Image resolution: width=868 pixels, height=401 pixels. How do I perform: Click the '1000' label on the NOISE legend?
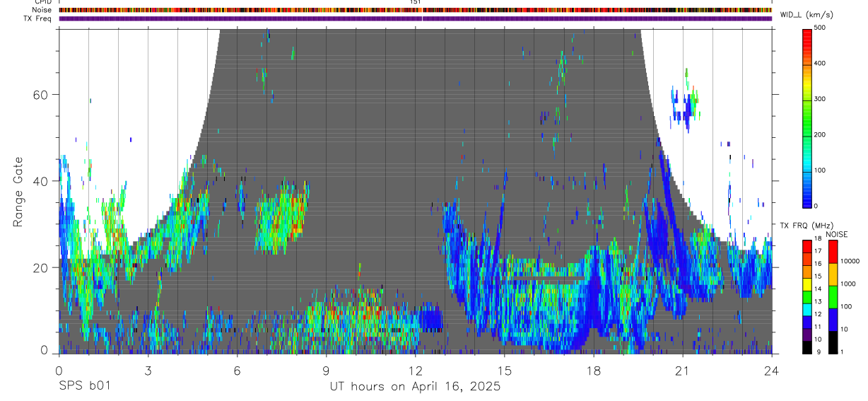click(x=849, y=284)
